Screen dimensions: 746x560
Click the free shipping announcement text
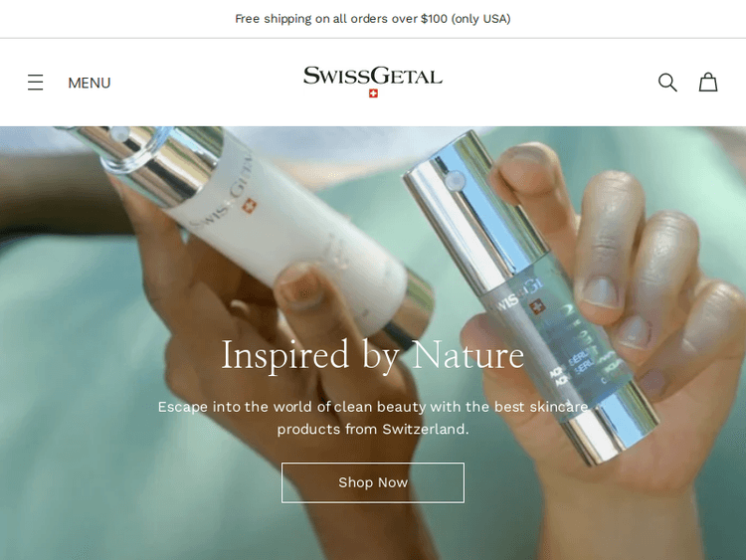[373, 19]
